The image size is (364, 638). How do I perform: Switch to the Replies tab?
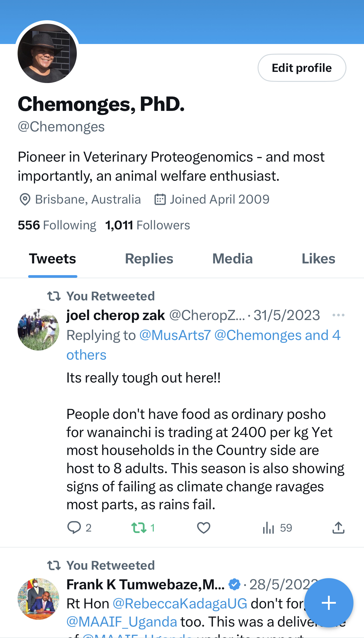(x=149, y=259)
